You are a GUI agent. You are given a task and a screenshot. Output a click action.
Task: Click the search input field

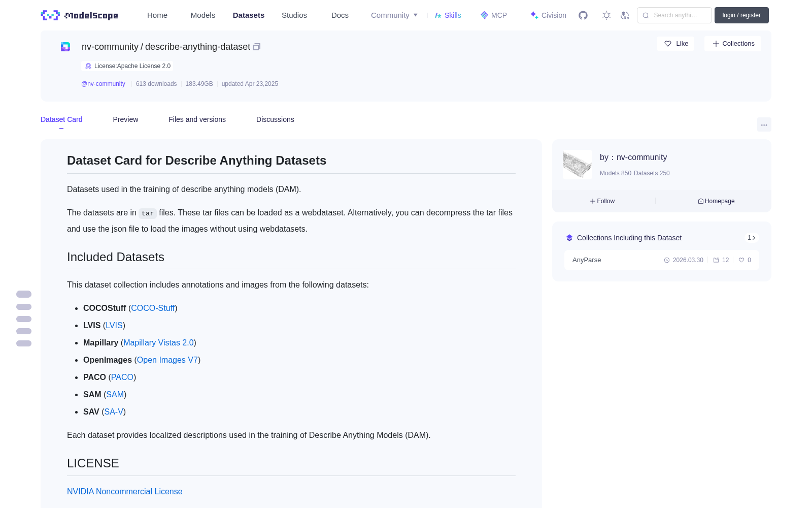click(674, 15)
